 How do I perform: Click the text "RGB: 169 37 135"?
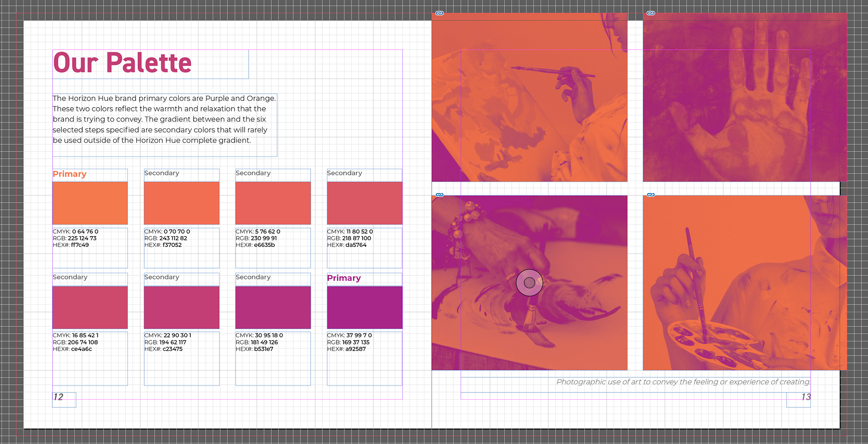point(349,342)
